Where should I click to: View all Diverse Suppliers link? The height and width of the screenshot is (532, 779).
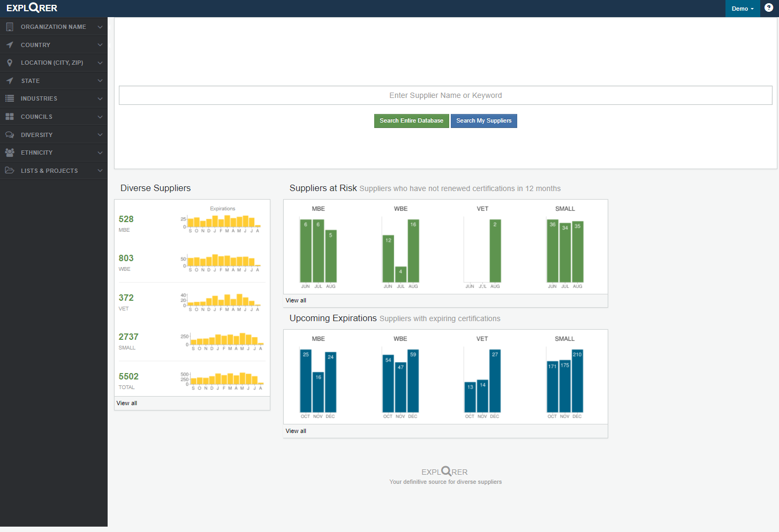click(127, 404)
